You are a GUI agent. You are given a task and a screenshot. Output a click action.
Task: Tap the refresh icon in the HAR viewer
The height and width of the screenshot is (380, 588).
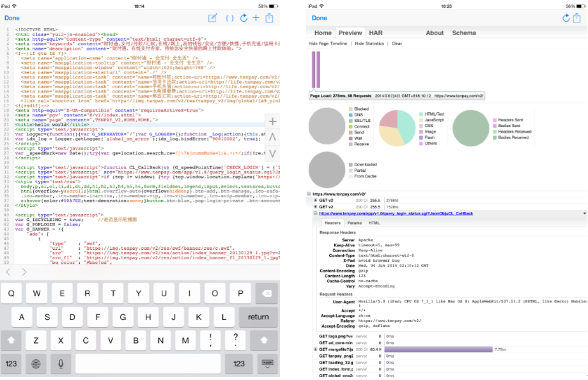click(566, 18)
